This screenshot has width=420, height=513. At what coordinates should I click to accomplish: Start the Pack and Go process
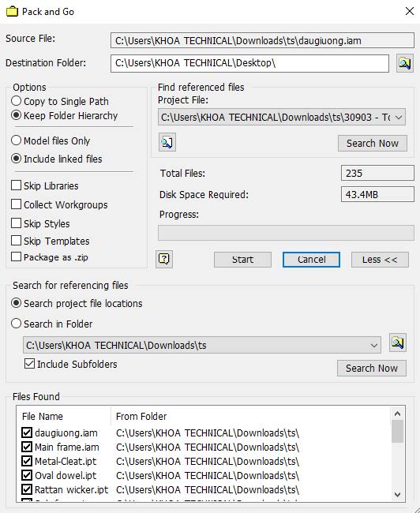tap(242, 260)
